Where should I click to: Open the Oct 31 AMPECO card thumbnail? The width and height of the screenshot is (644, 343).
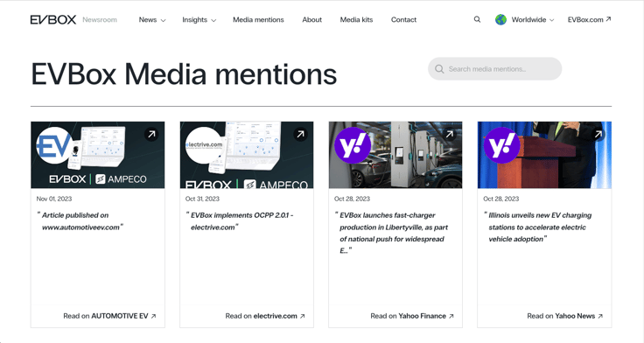pos(247,155)
